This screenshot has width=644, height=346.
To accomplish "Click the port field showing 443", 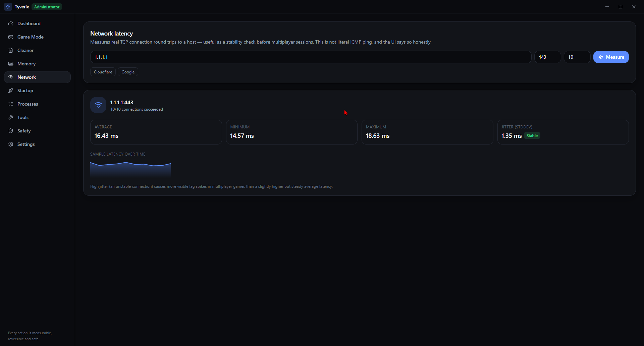I will pyautogui.click(x=547, y=57).
